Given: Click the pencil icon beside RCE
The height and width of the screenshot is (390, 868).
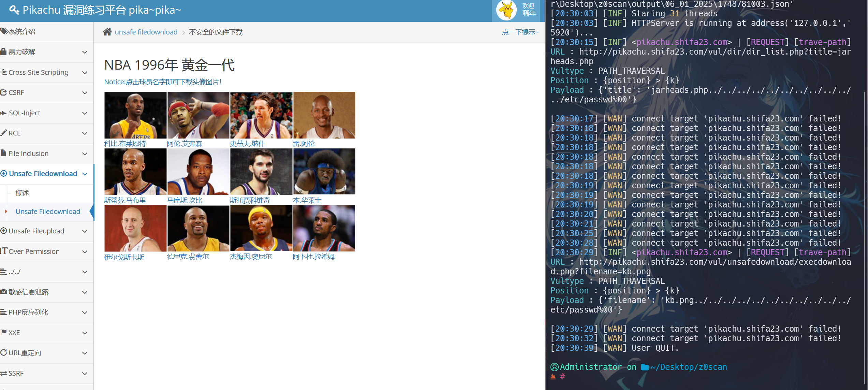Looking at the screenshot, I should click(x=3, y=133).
